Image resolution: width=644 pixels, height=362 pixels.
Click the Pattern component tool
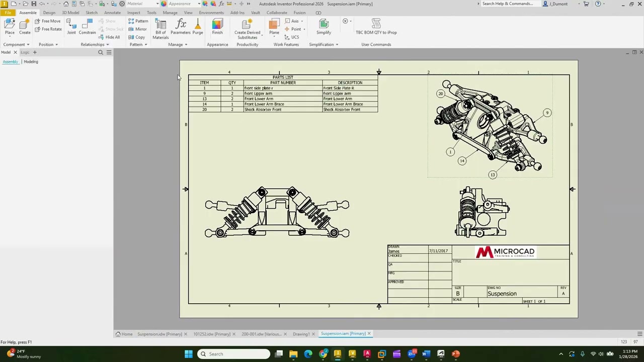coord(138,21)
